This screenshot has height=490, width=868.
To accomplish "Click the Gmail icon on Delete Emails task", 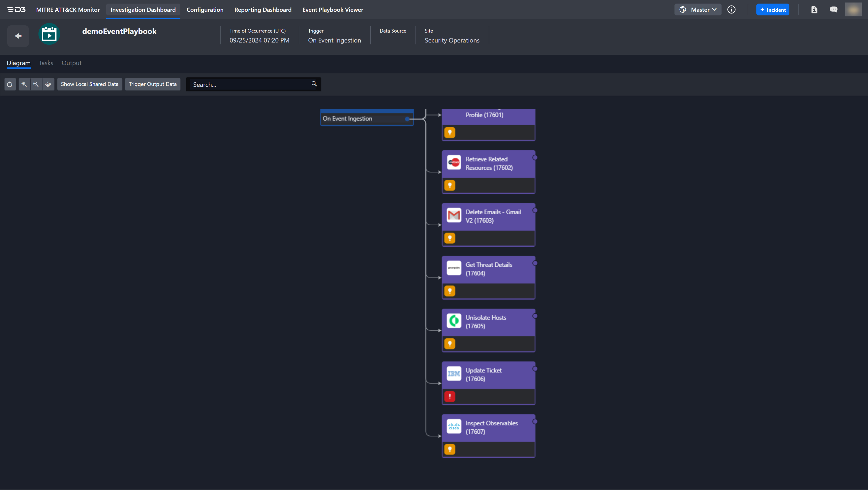I will [x=454, y=215].
